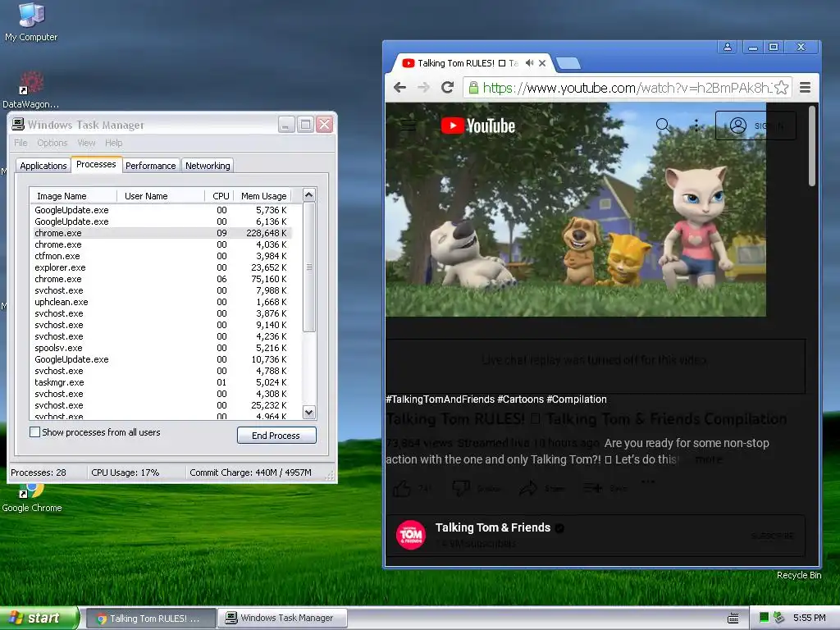
Task: Toggle Show processes from all users
Action: [34, 431]
